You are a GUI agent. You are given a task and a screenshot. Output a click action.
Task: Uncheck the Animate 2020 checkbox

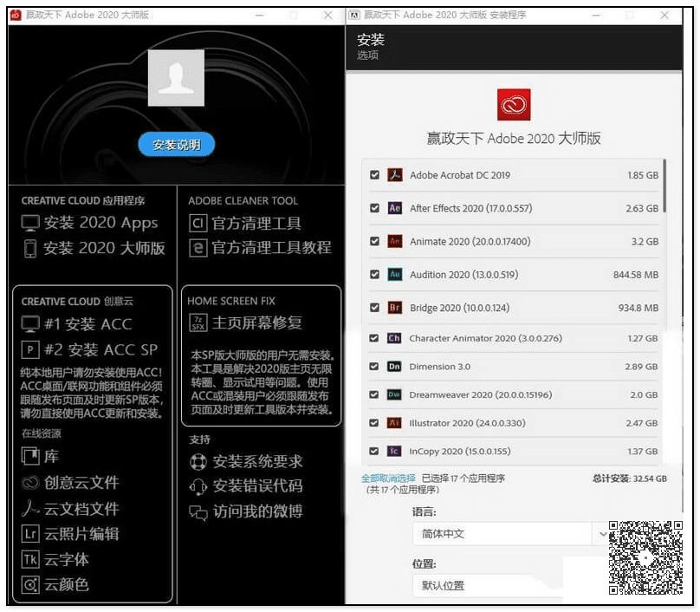[x=374, y=241]
